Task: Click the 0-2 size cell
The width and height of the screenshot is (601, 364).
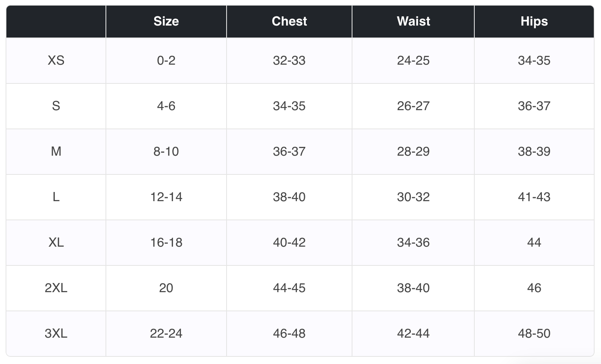Action: (x=166, y=61)
